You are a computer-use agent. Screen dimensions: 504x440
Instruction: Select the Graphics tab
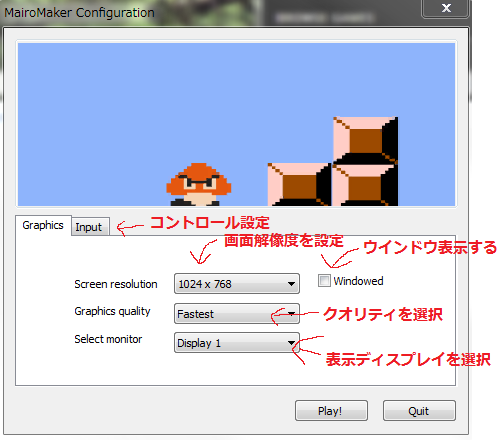point(43,226)
